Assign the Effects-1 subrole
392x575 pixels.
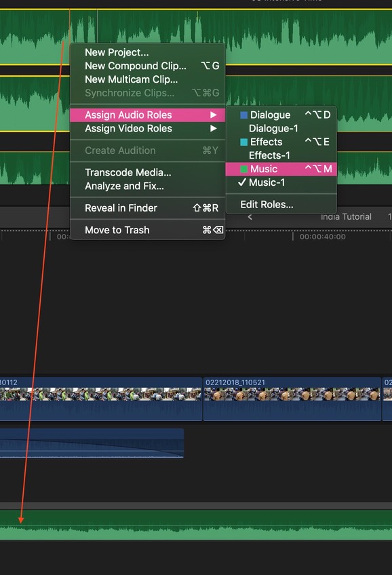pos(281,155)
